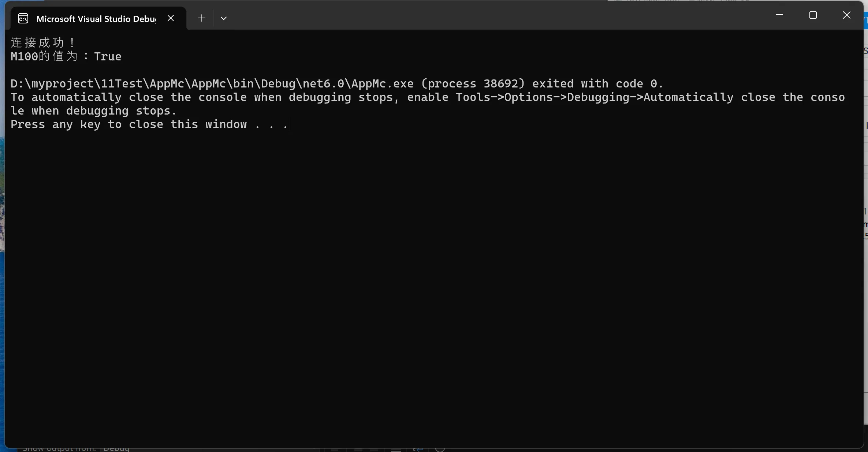Click the terminal icon in the tab
The height and width of the screenshot is (452, 868).
point(23,19)
